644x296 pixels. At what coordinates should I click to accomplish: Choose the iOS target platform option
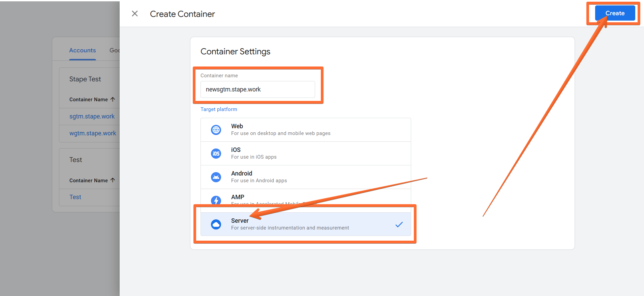306,153
